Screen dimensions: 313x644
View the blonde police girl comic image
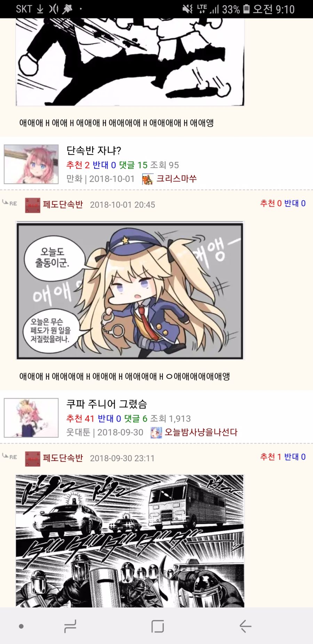130,290
